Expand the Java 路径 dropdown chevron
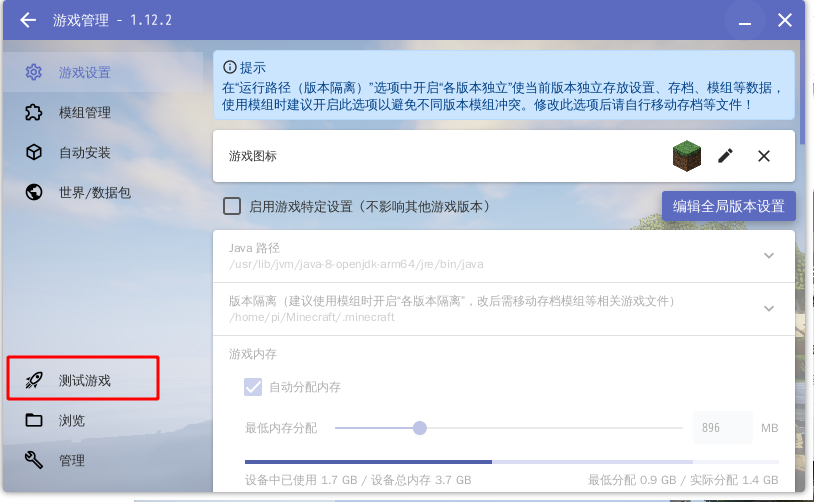 tap(769, 255)
